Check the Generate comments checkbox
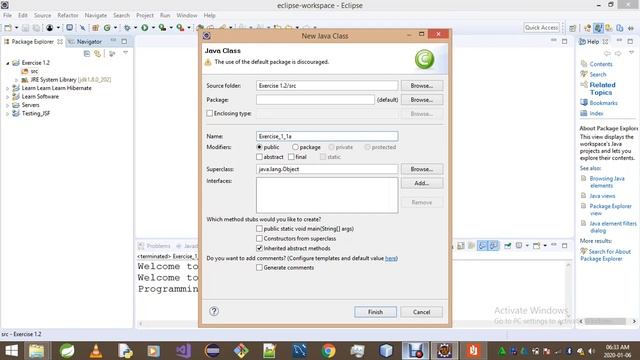The image size is (640, 360). tap(259, 268)
